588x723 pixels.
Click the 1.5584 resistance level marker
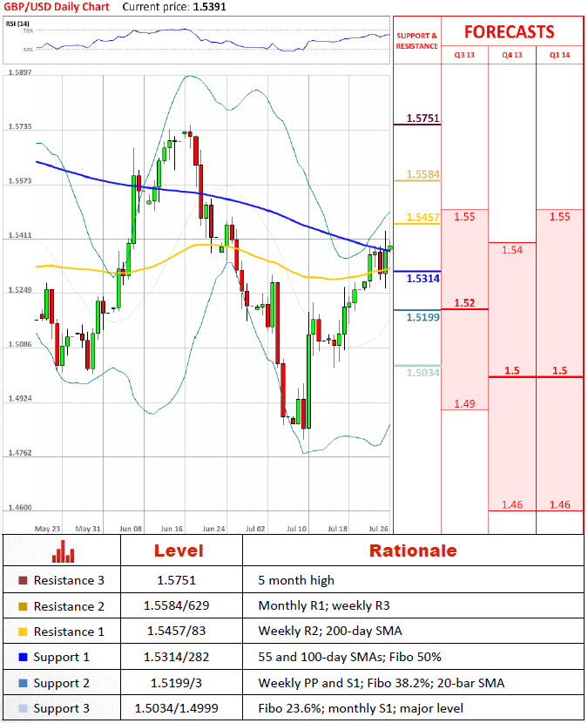(422, 175)
